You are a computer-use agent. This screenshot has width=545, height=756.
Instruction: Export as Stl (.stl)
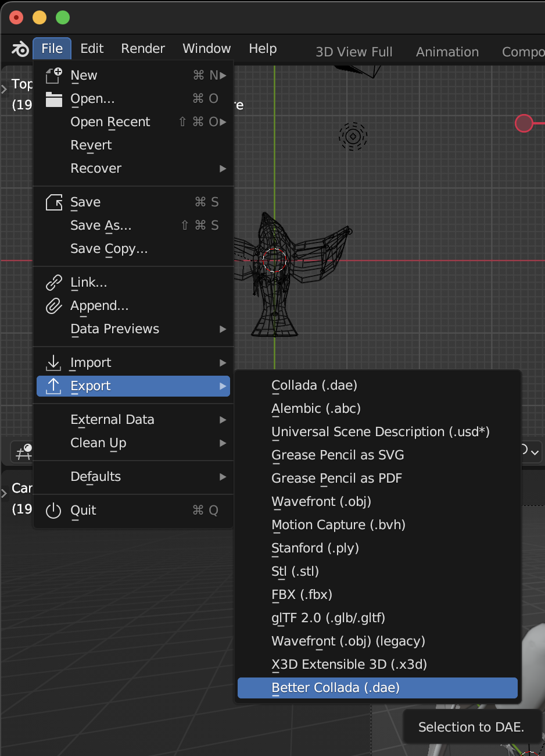pos(378,572)
